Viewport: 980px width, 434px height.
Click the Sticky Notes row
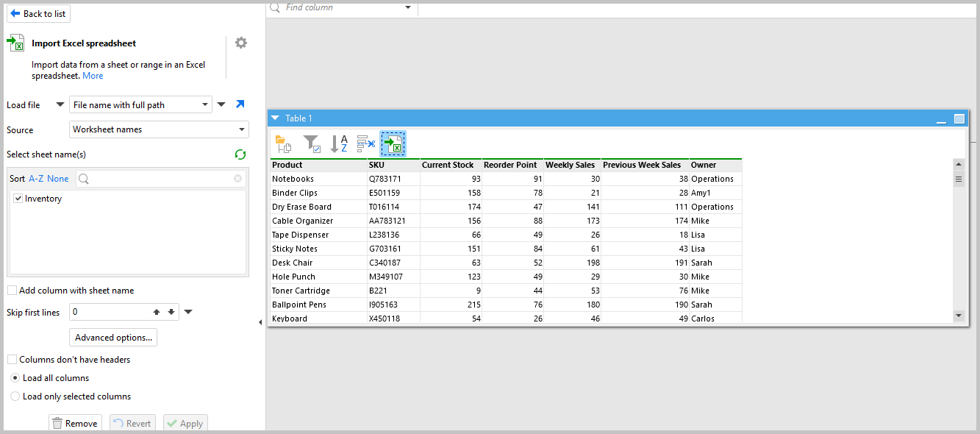506,249
